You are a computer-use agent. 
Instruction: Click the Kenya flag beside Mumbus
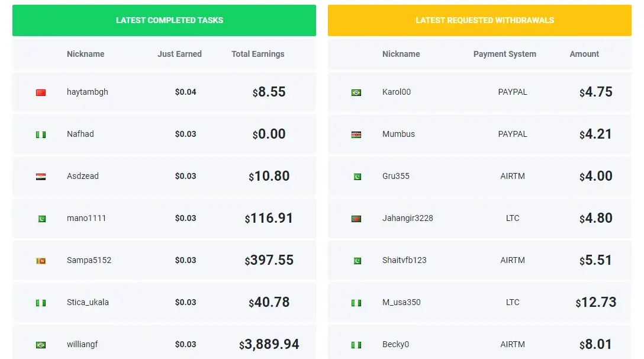(356, 134)
